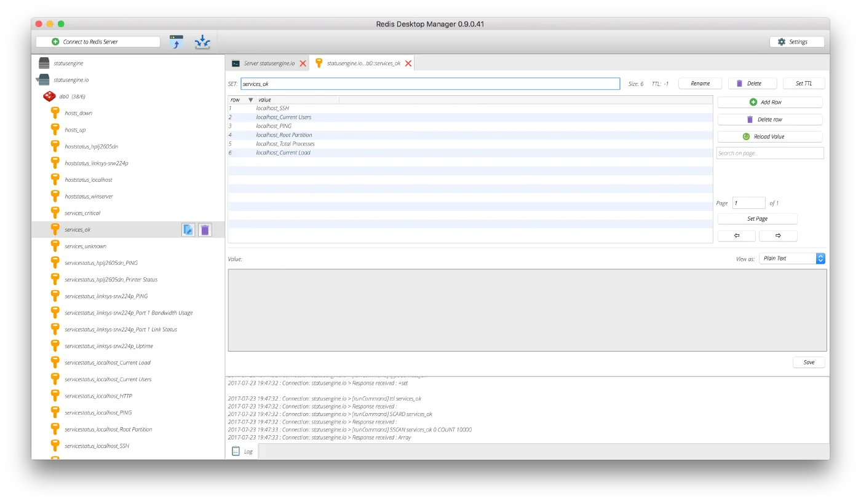
Task: Click the Delete row button
Action: 769,119
